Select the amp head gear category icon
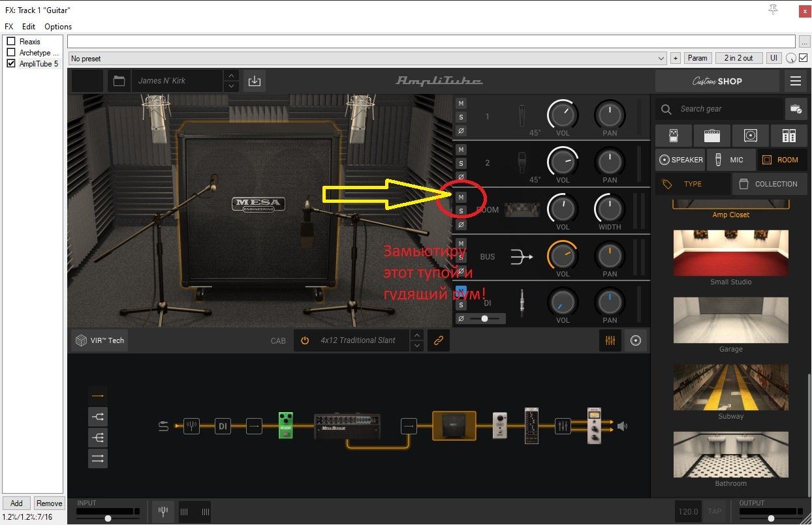Image resolution: width=812 pixels, height=525 pixels. click(711, 136)
